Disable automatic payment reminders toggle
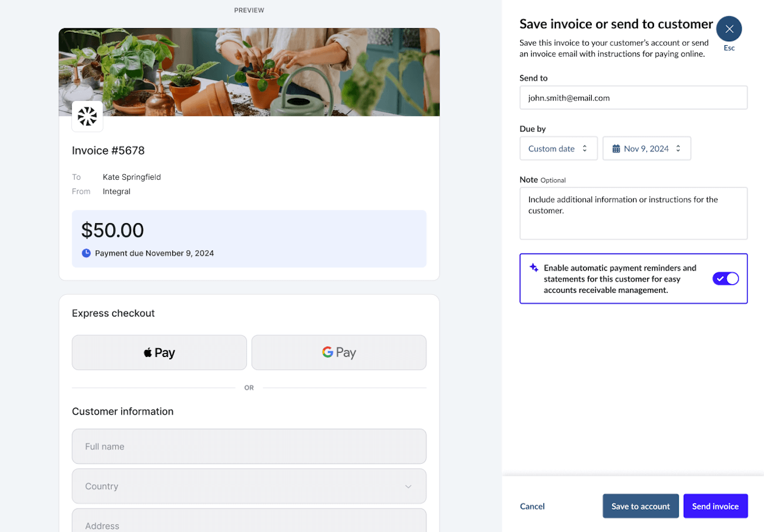 (725, 279)
